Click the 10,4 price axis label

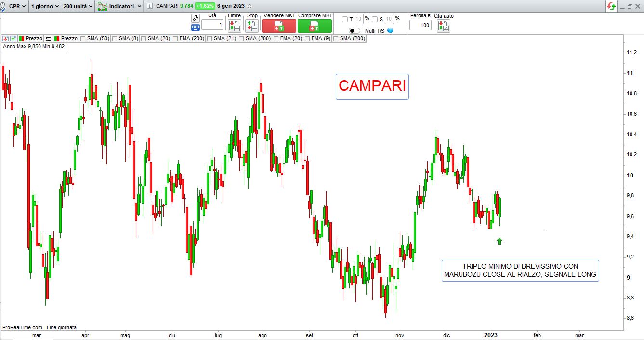coord(633,134)
